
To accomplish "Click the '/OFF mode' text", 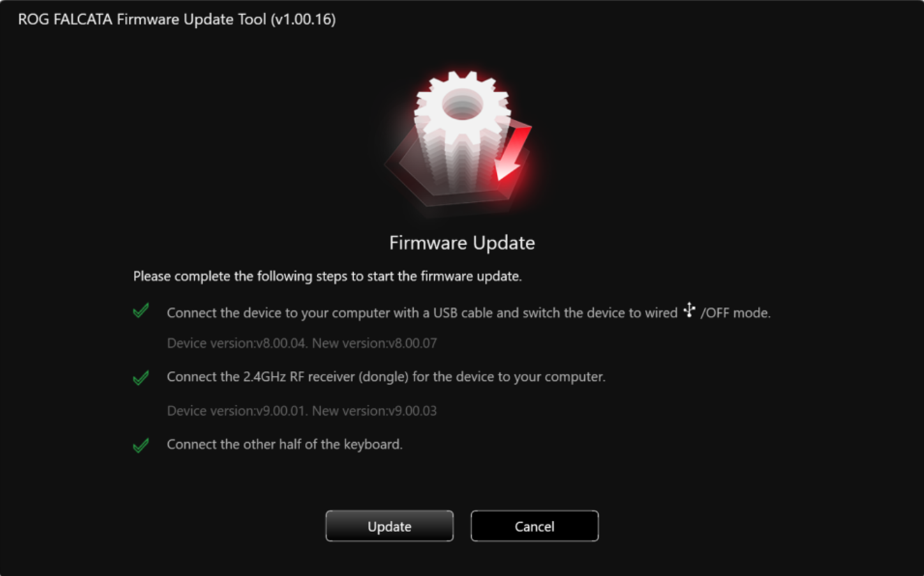I will pyautogui.click(x=736, y=313).
